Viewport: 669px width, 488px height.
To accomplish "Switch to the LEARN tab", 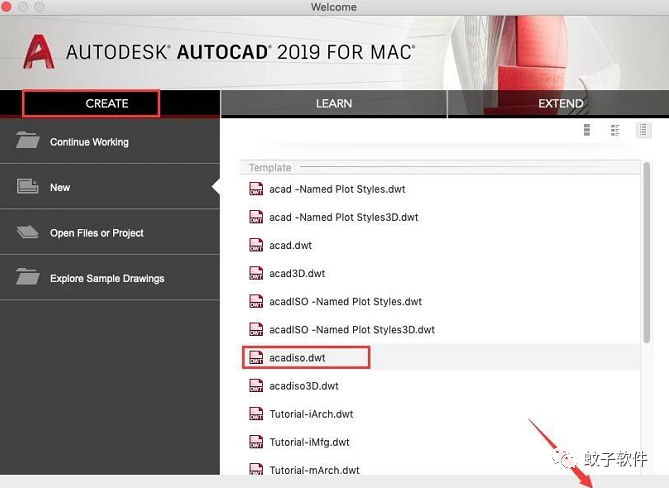I will [x=334, y=103].
